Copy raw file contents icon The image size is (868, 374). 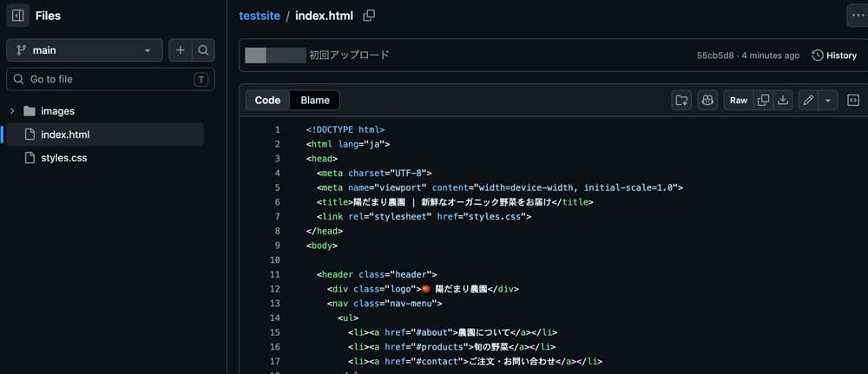point(763,101)
